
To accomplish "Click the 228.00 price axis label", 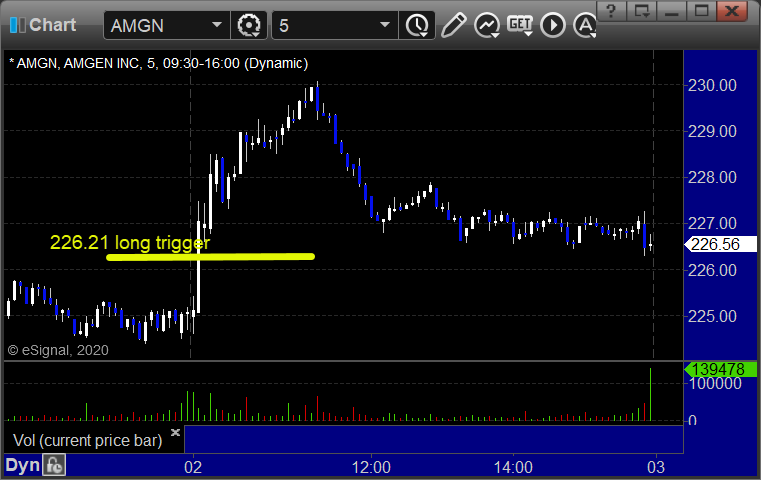I will (712, 178).
